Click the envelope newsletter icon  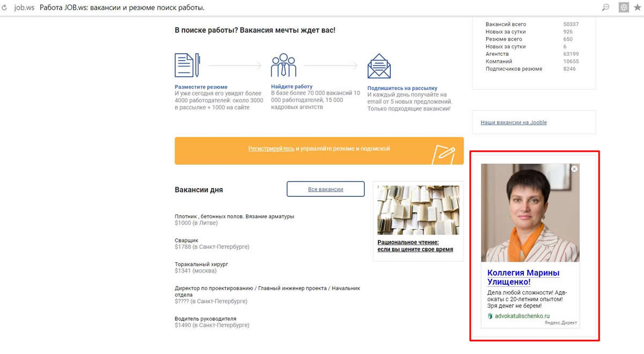click(x=379, y=66)
